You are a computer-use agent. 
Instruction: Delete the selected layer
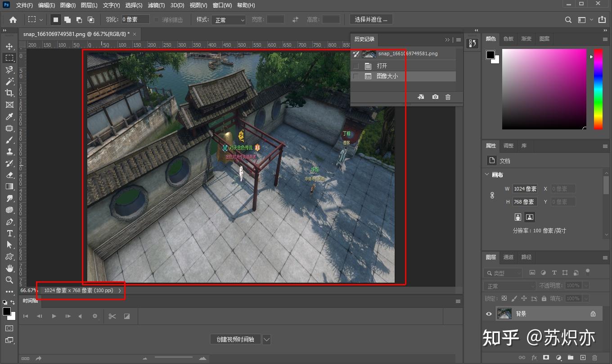tap(595, 358)
